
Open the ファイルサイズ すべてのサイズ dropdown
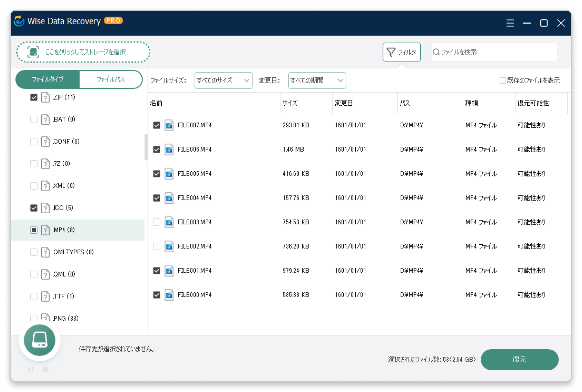(223, 80)
